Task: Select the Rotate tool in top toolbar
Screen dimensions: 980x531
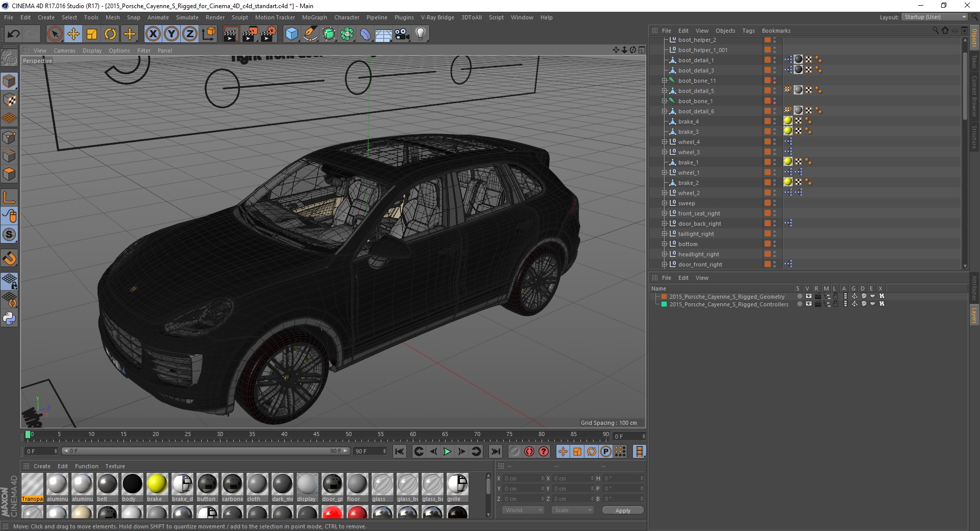Action: coord(110,34)
